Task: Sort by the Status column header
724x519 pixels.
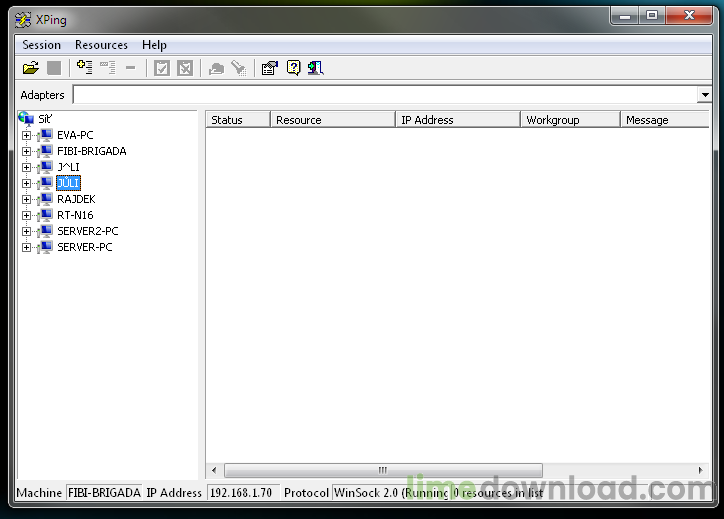Action: [x=238, y=120]
